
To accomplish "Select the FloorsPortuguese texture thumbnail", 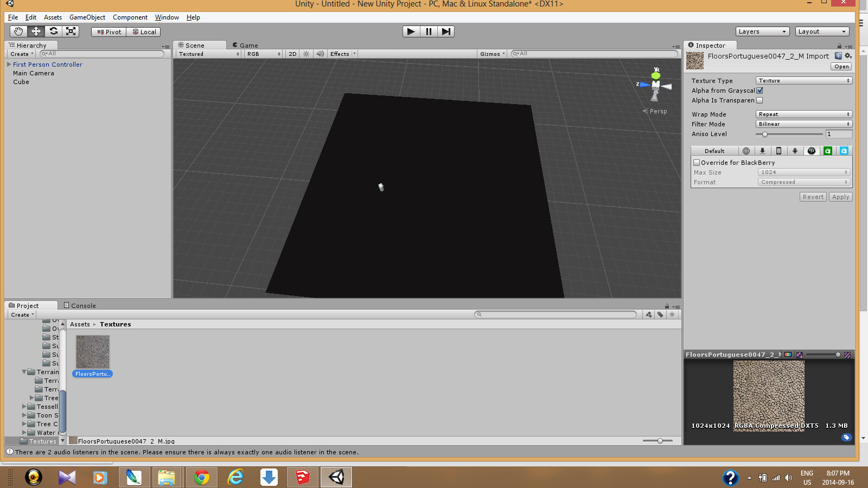I will (x=92, y=351).
